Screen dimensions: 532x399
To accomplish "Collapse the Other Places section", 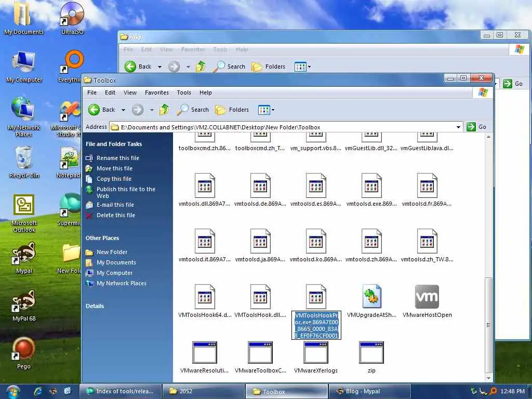I will click(102, 238).
